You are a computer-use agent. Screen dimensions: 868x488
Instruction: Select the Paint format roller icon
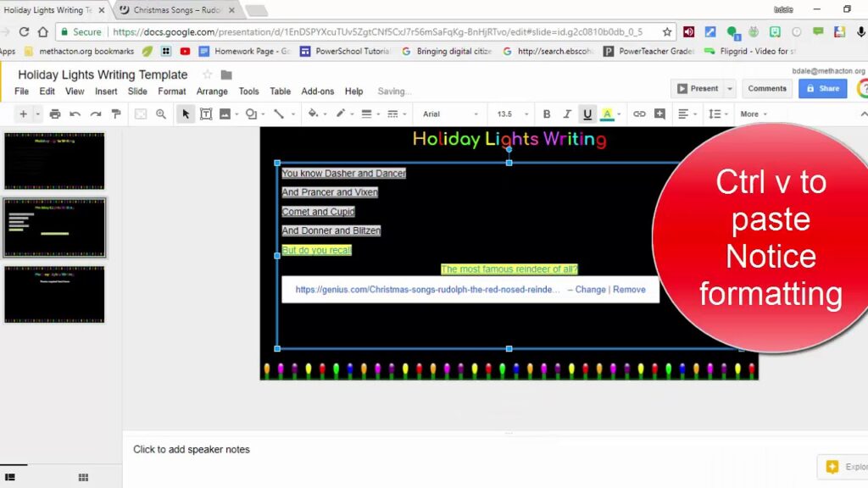(116, 114)
